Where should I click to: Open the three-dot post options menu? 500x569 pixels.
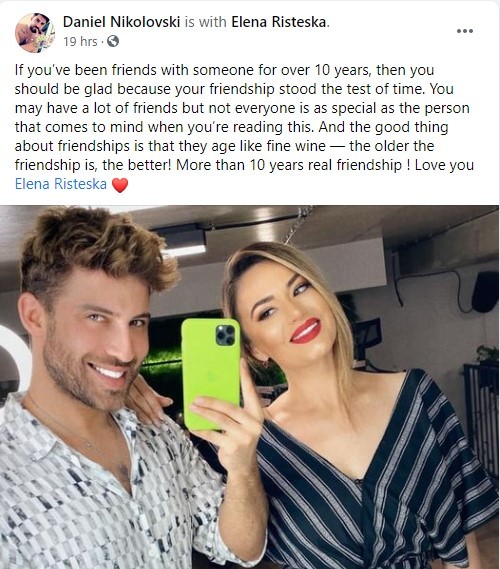pyautogui.click(x=465, y=31)
